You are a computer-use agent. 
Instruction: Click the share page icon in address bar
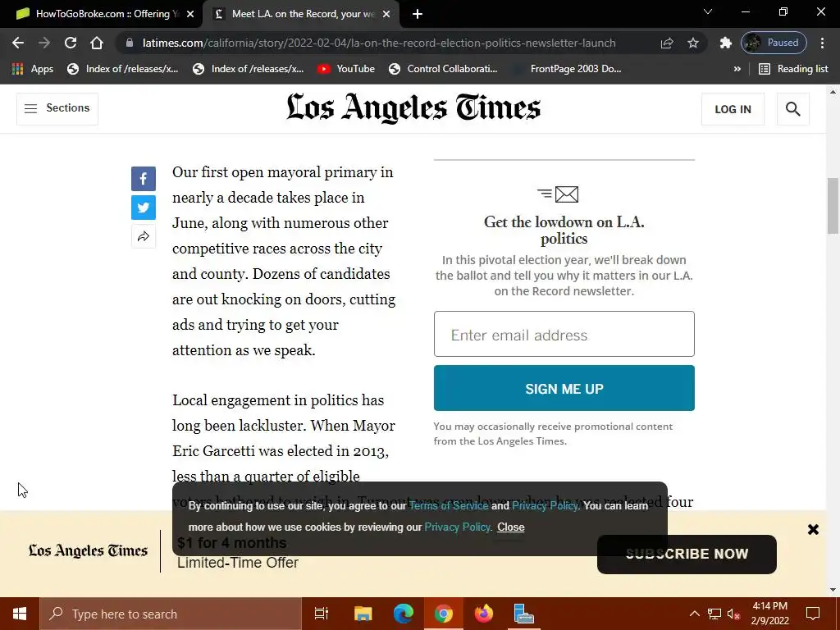[x=667, y=43]
